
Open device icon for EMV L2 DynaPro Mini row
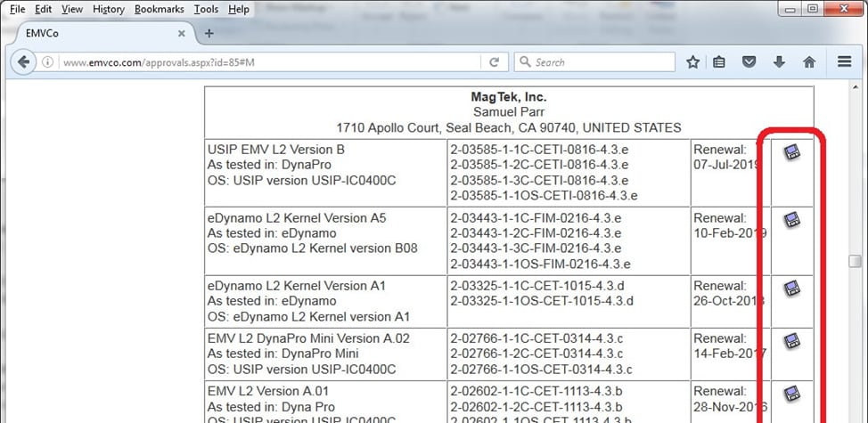click(x=792, y=340)
